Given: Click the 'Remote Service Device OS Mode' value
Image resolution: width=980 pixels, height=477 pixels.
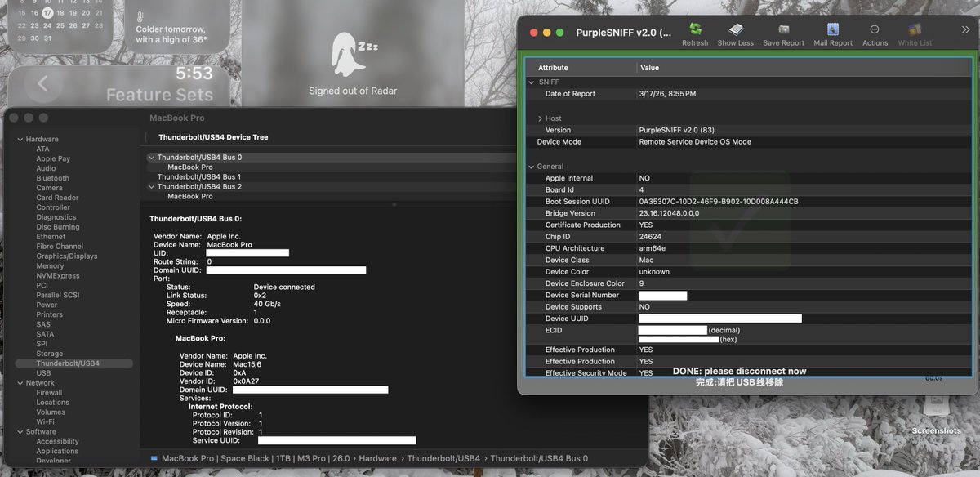Looking at the screenshot, I should 695,142.
